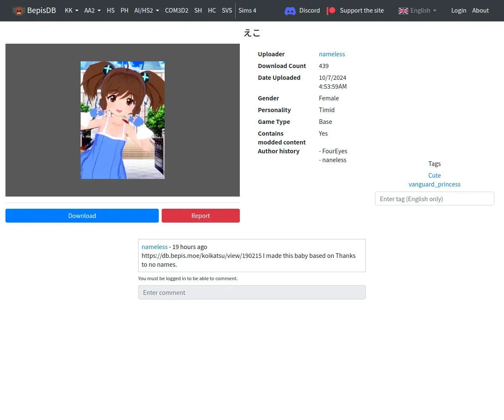Image resolution: width=504 pixels, height=420 pixels.
Task: Click the Cute tag
Action: [x=435, y=176]
